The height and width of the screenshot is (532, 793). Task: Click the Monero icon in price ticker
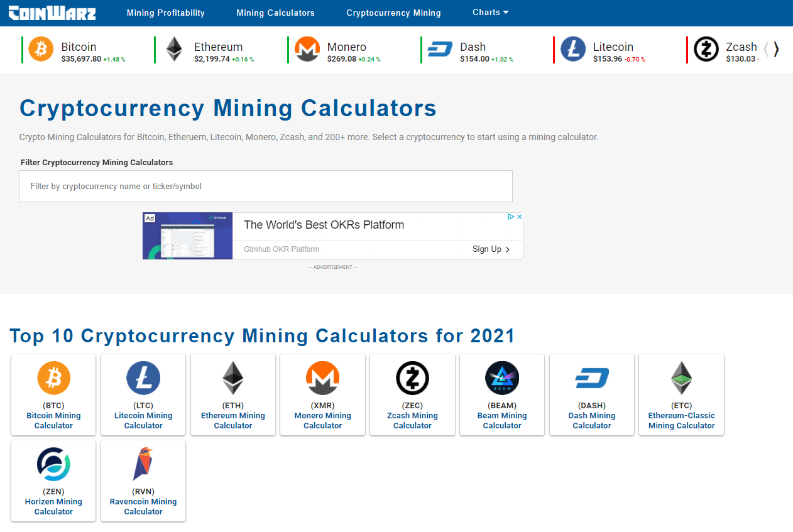tap(307, 49)
